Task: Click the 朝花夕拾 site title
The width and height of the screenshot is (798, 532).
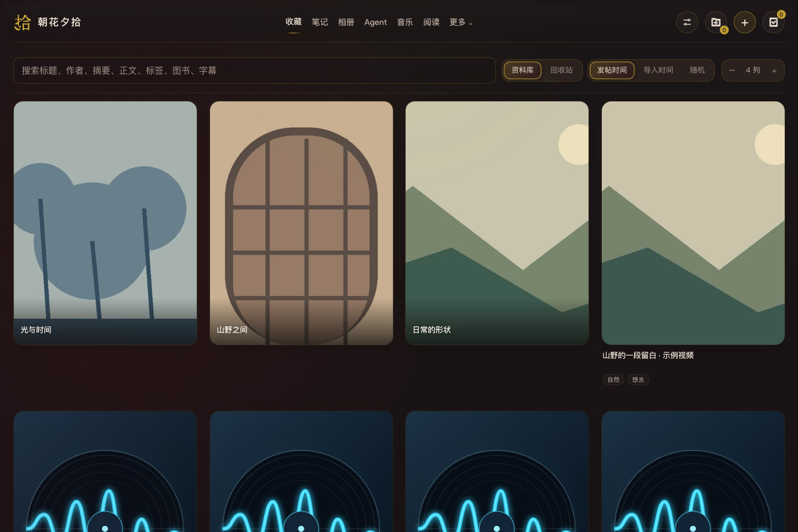Action: pos(59,22)
